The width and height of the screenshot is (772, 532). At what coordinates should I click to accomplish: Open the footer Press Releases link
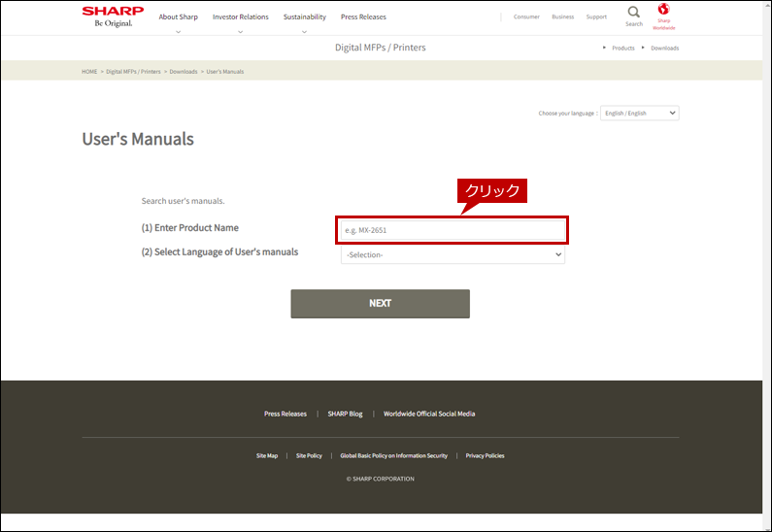coord(285,414)
